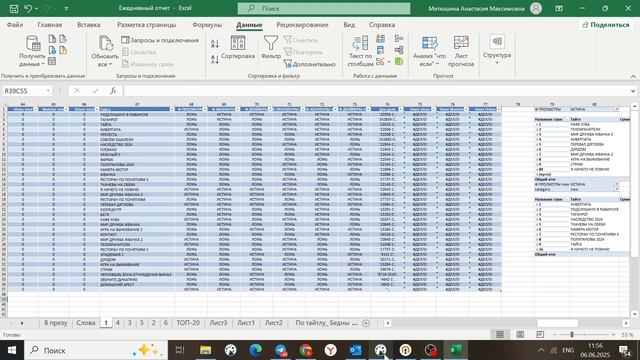This screenshot has height=360, width=640.
Task: Click taskbar Поиск search box
Action: pos(96,350)
